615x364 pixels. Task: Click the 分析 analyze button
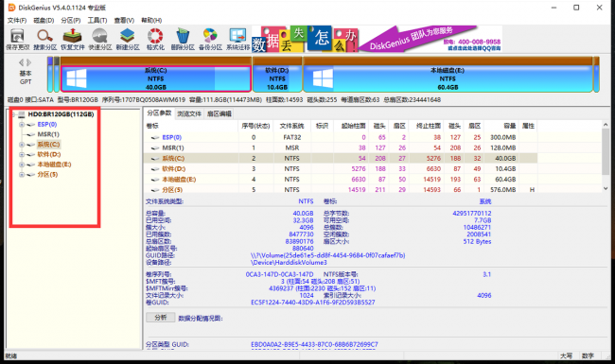(161, 318)
